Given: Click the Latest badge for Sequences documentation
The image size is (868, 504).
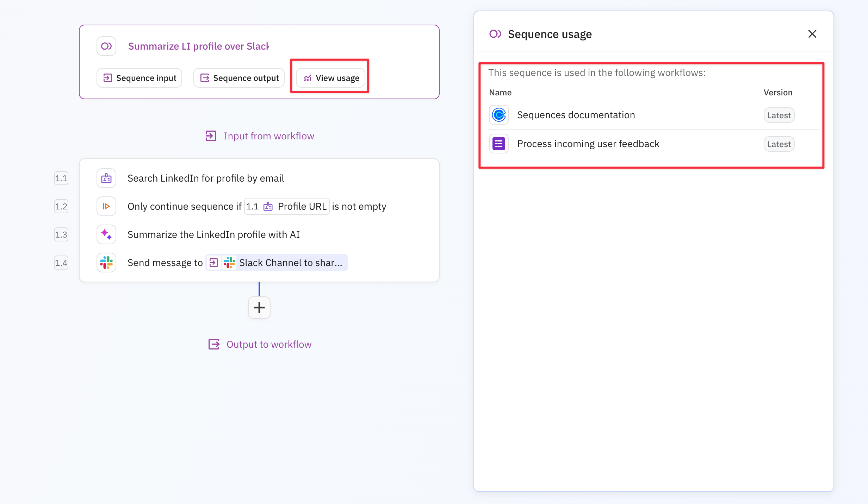Looking at the screenshot, I should coord(779,115).
